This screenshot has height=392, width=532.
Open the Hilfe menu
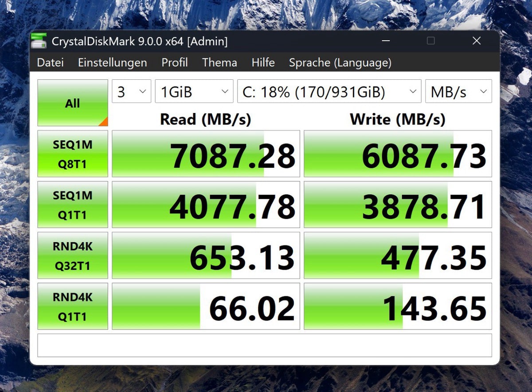[x=263, y=63]
